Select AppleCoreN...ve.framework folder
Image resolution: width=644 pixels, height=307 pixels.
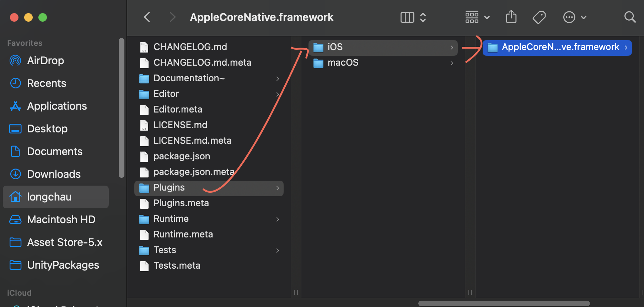coord(557,48)
